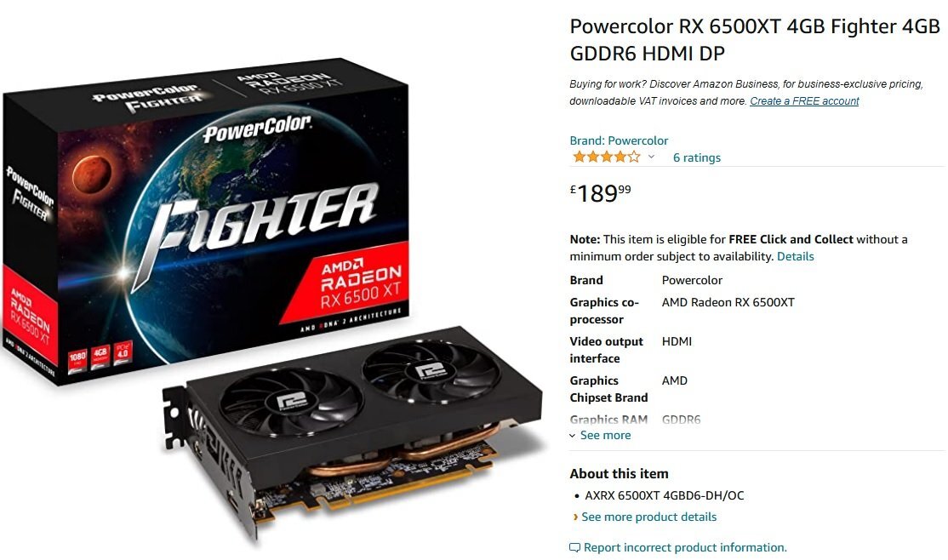Screen dimensions: 948x560
Task: Click the orange arrow before product details
Action: (575, 517)
